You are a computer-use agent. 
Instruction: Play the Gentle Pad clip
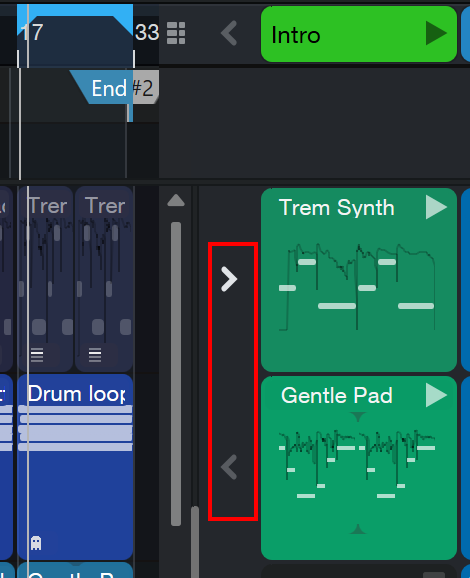point(436,395)
